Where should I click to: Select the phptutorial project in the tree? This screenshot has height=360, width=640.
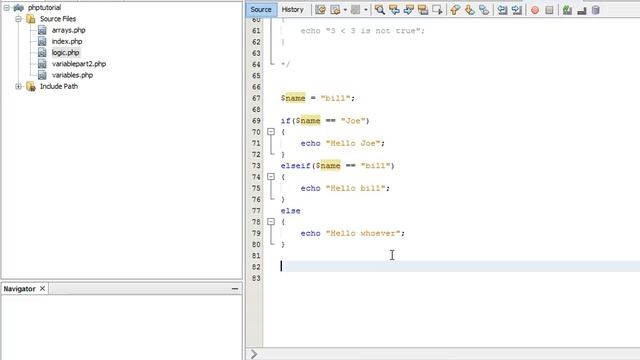pyautogui.click(x=44, y=8)
